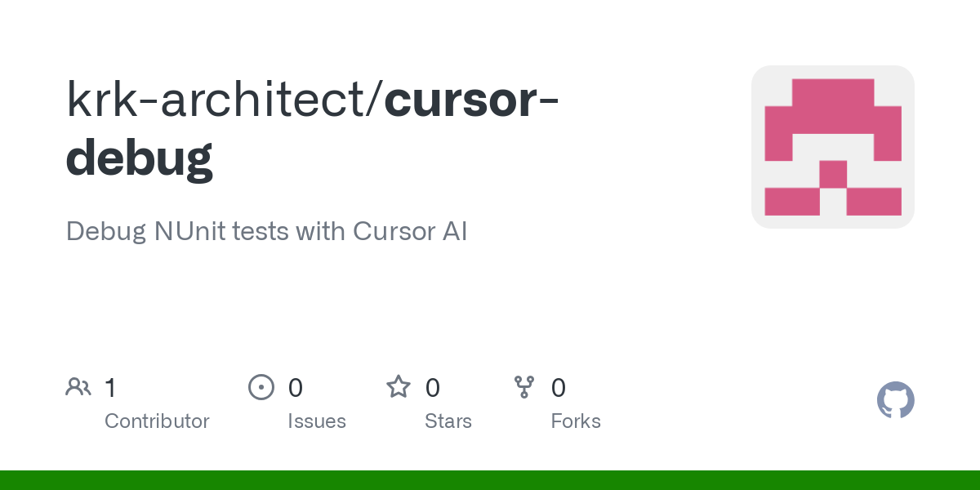This screenshot has height=490, width=980.
Task: Click the Issues label
Action: [x=317, y=421]
